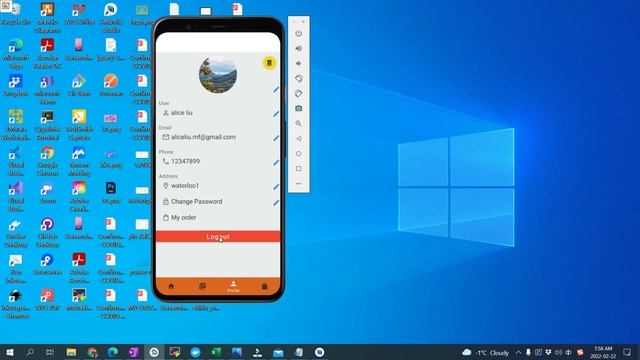The height and width of the screenshot is (360, 640).
Task: Take emulator screenshot with camera icon
Action: [x=298, y=108]
